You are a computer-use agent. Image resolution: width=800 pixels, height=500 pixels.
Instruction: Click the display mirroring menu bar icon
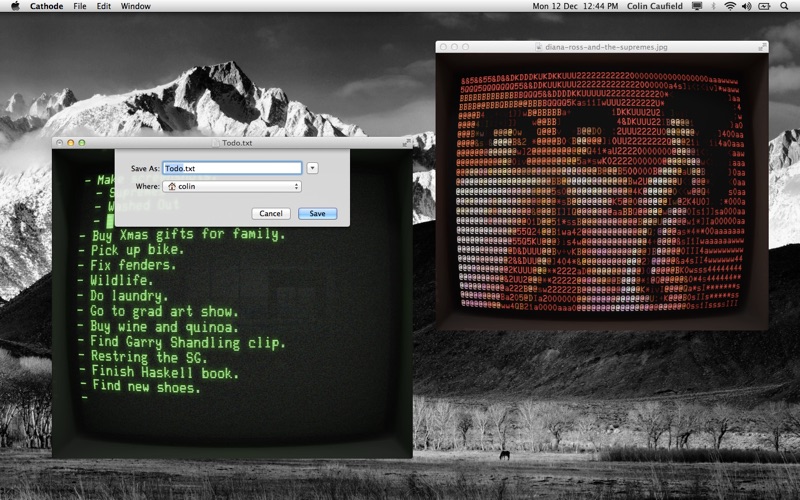click(696, 6)
